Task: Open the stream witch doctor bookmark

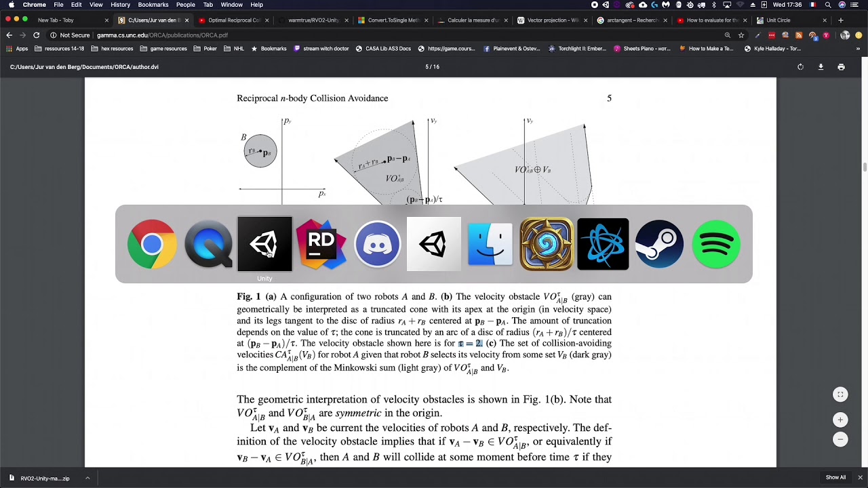Action: [321, 49]
